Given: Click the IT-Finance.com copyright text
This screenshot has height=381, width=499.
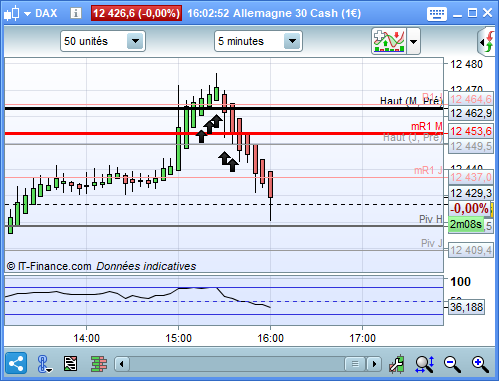Looking at the screenshot, I should click(49, 266).
